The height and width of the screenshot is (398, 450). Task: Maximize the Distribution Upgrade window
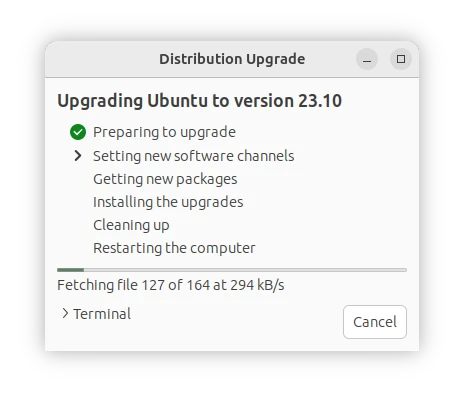pyautogui.click(x=401, y=59)
